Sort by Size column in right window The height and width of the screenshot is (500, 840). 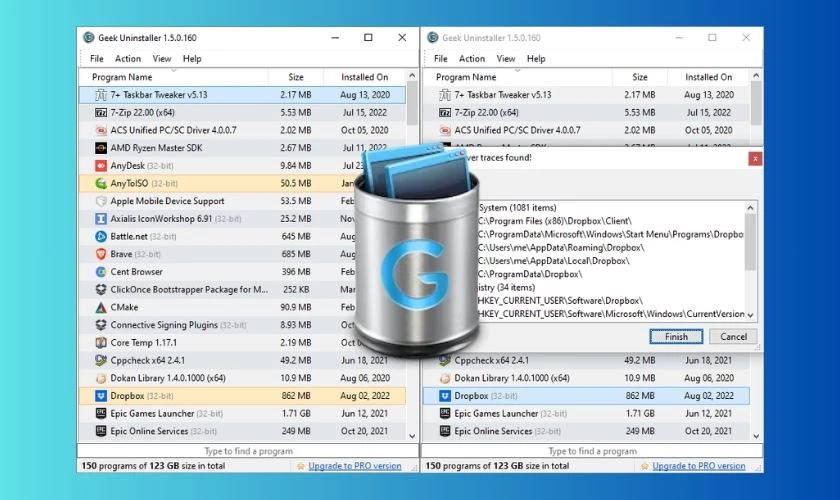point(640,77)
